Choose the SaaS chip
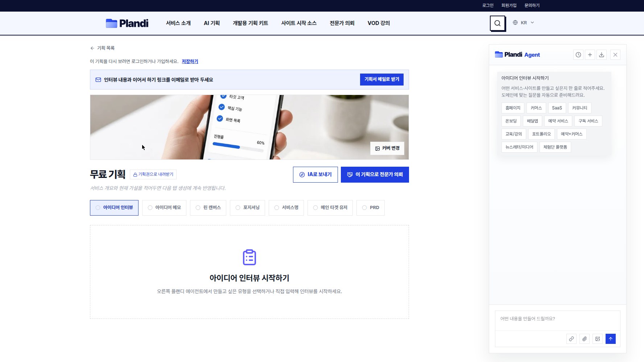Viewport: 644px width, 362px height. [x=557, y=108]
